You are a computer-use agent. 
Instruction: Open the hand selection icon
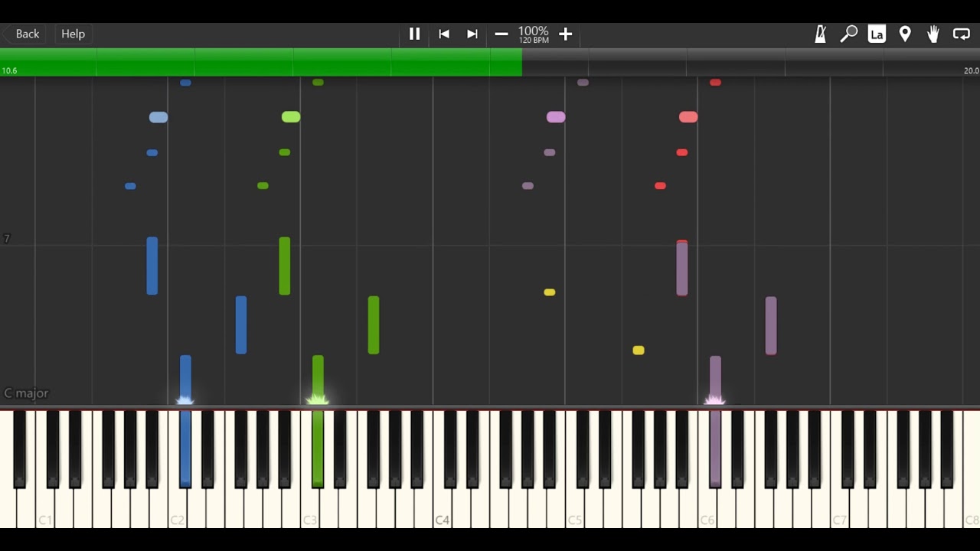coord(933,34)
